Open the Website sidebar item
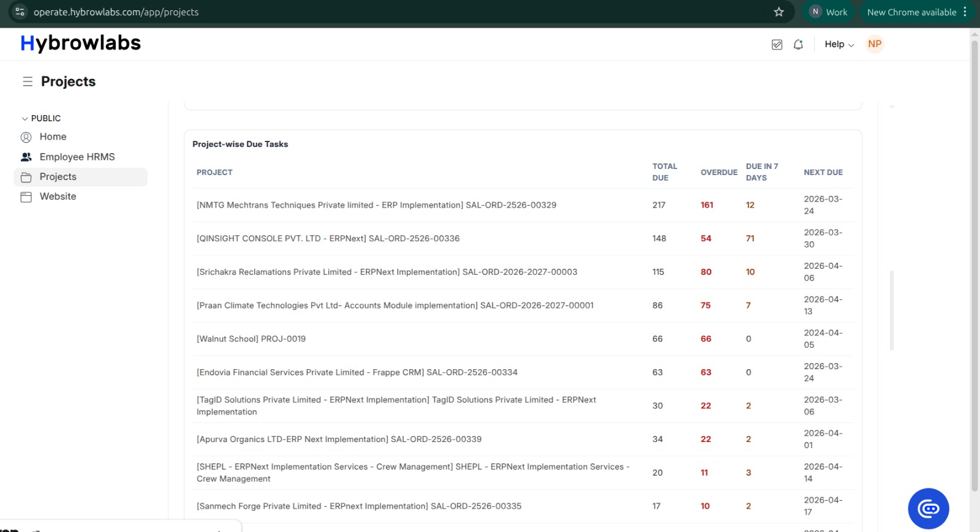This screenshot has width=980, height=532. (x=80, y=197)
